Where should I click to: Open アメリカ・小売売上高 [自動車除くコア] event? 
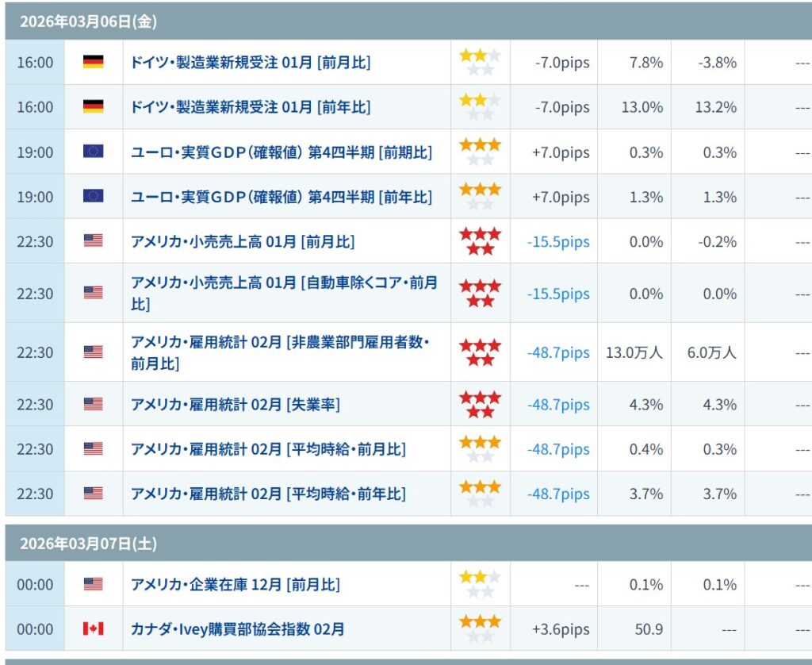point(283,293)
